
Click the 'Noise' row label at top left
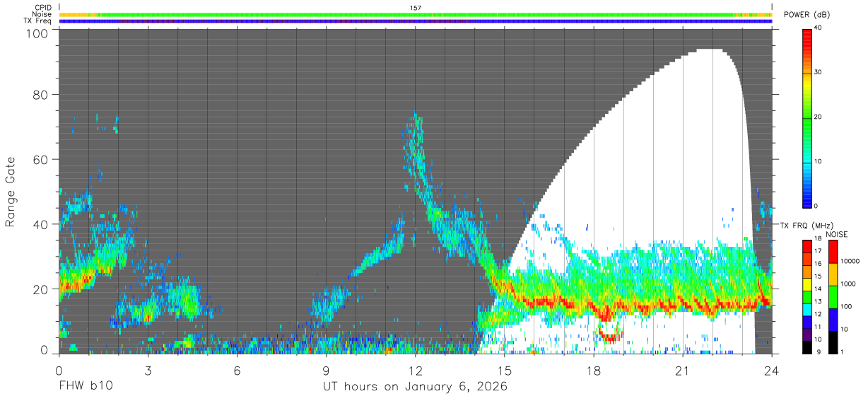[x=42, y=14]
